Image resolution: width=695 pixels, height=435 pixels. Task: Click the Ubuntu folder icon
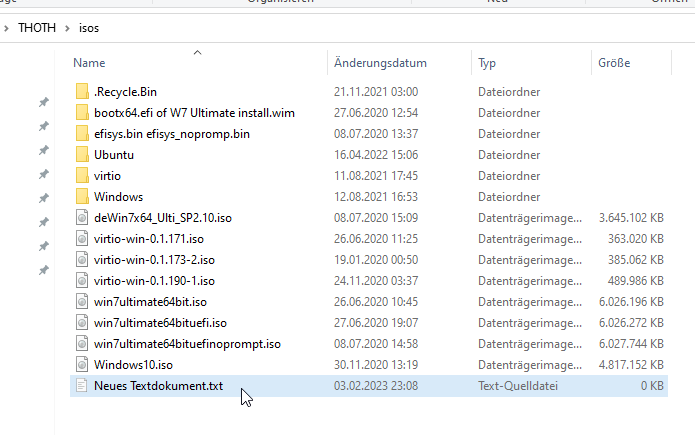tap(82, 154)
